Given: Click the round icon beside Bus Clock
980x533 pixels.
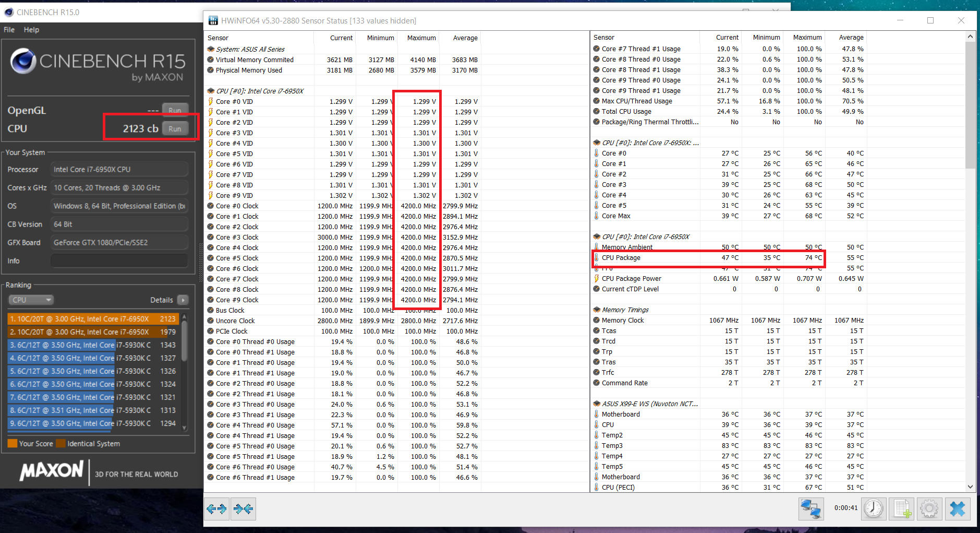Looking at the screenshot, I should pos(211,310).
